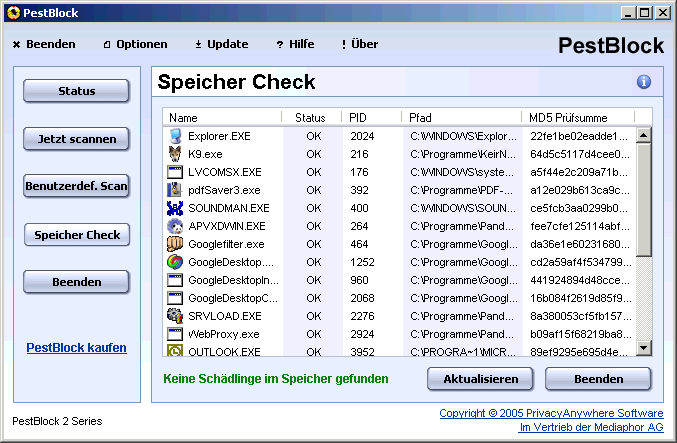This screenshot has width=677, height=443.
Task: Select the Speicher Check sidebar button
Action: [77, 235]
